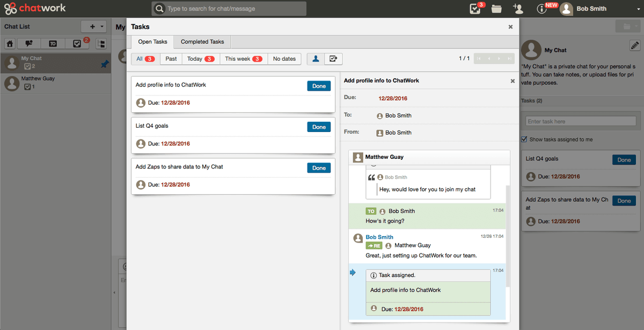The height and width of the screenshot is (330, 644).
Task: Click the TO tag in green message
Action: click(x=371, y=211)
